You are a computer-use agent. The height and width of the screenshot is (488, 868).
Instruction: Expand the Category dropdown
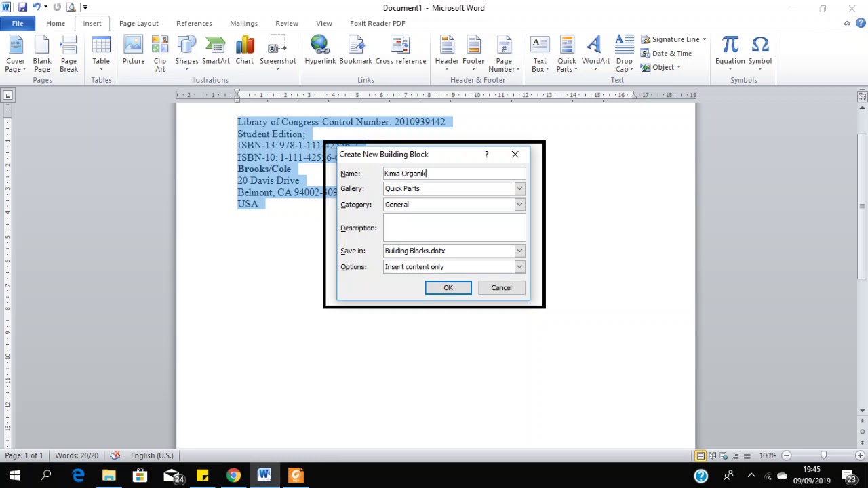point(519,205)
